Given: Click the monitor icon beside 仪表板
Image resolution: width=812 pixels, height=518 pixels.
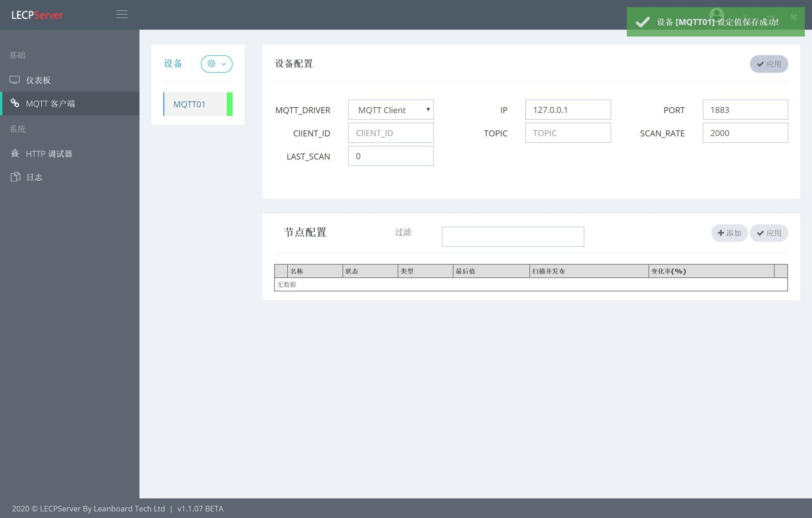Looking at the screenshot, I should coord(15,80).
